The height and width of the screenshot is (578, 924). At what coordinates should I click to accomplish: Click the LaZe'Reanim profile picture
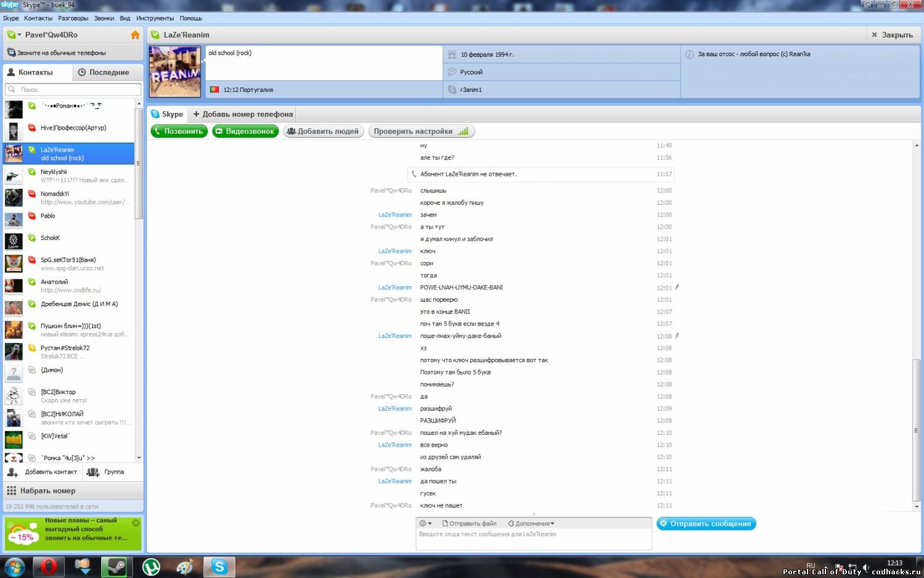click(x=175, y=72)
